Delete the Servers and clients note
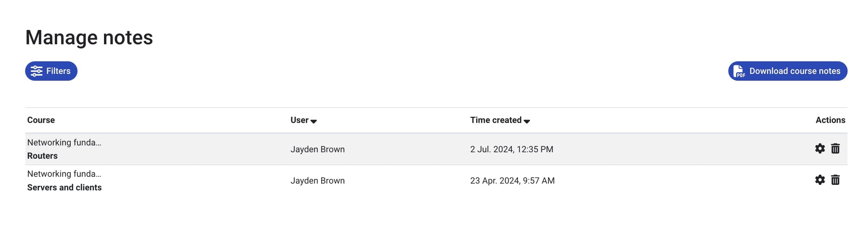 (x=835, y=180)
